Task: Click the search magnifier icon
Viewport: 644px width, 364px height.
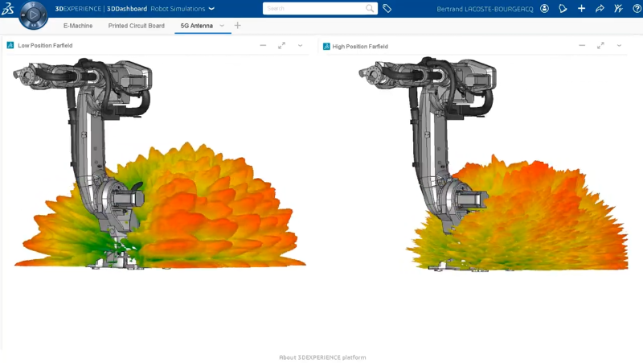Action: click(370, 8)
